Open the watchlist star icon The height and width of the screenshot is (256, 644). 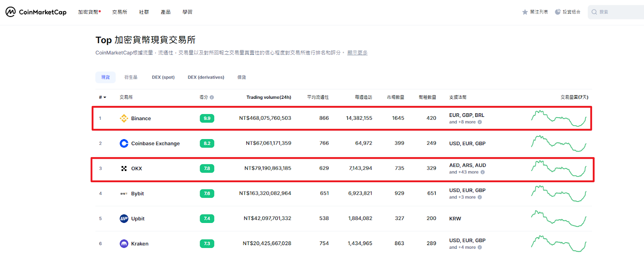[x=525, y=12]
